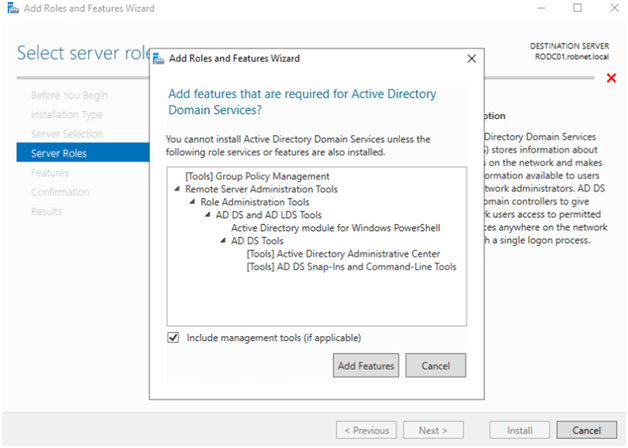Go to the Server Selection step

pos(67,134)
